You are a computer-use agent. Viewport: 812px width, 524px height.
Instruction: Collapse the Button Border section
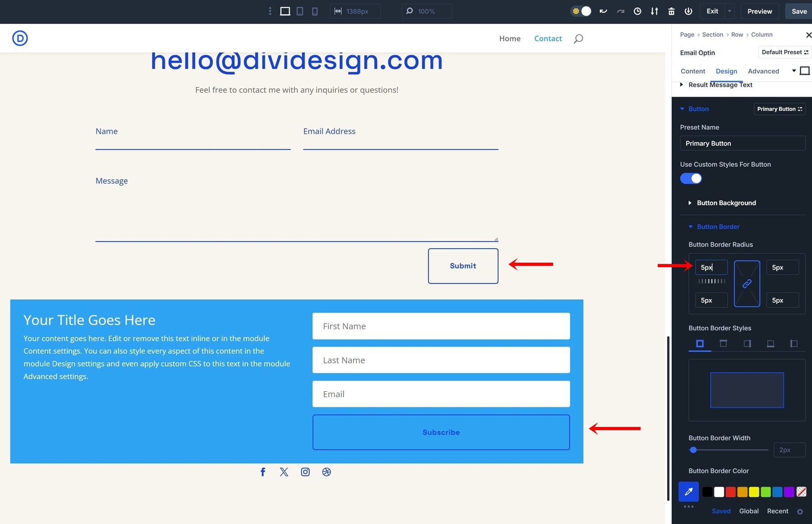tap(718, 227)
